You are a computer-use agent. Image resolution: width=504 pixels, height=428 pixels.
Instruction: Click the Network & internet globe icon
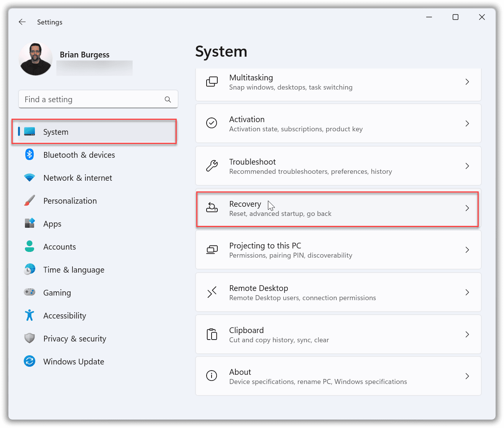click(30, 178)
